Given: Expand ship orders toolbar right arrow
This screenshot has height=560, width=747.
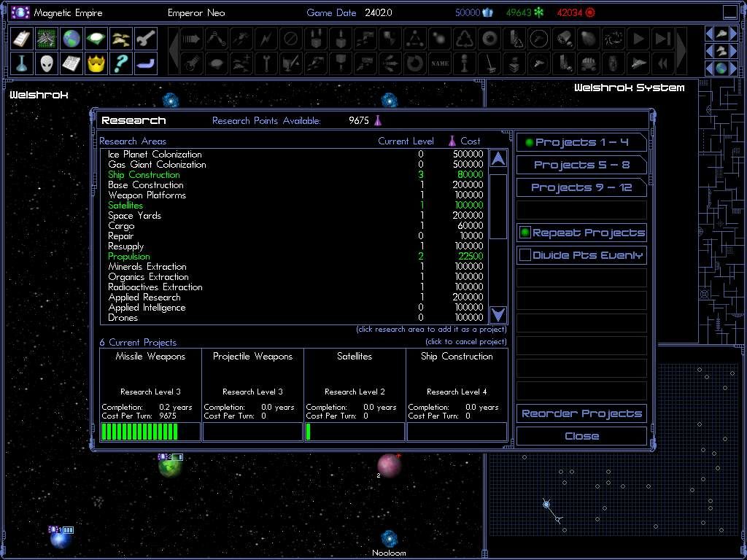Looking at the screenshot, I should pyautogui.click(x=681, y=51).
